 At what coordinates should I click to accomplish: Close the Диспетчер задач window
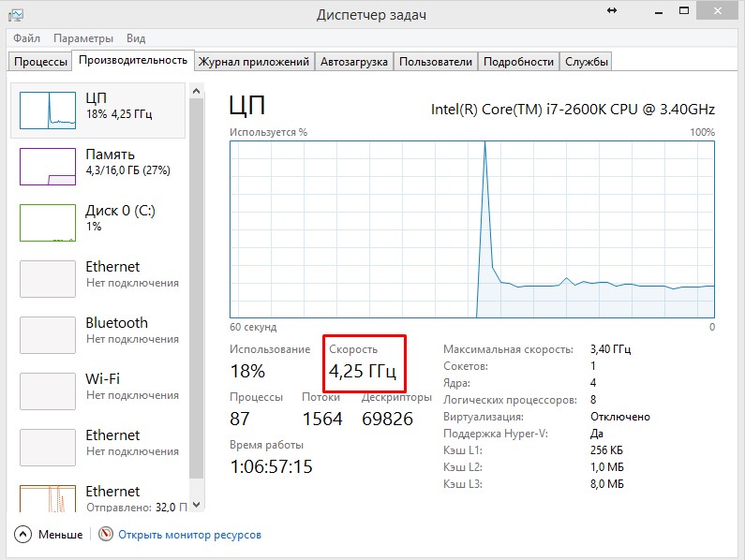pyautogui.click(x=718, y=10)
